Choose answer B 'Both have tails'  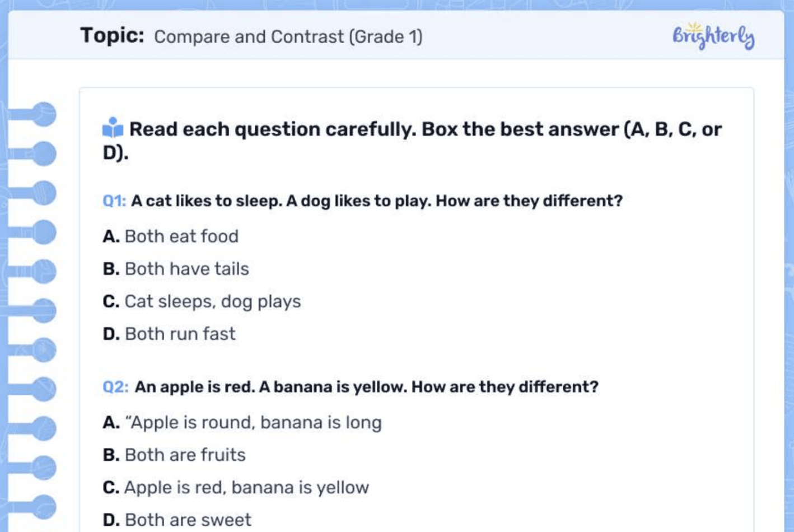point(176,269)
